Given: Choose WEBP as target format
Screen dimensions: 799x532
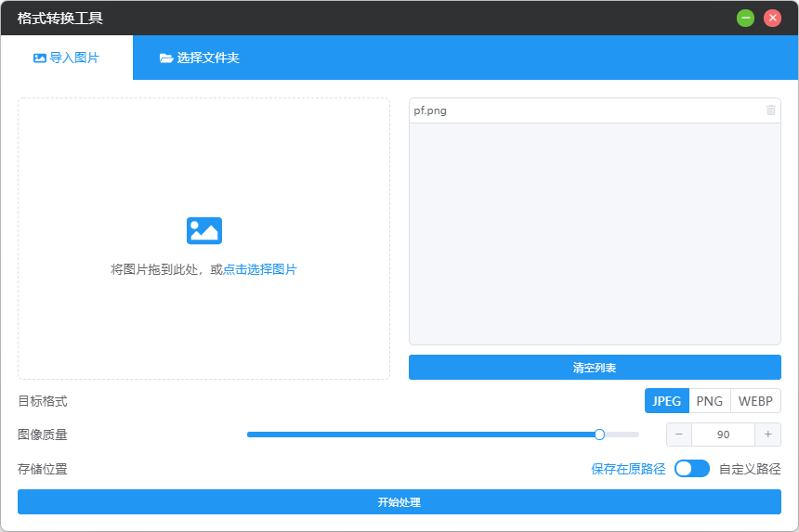Looking at the screenshot, I should (755, 401).
